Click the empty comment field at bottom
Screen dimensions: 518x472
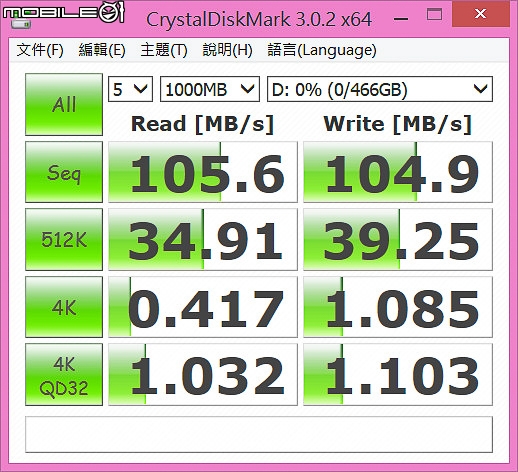pyautogui.click(x=259, y=434)
